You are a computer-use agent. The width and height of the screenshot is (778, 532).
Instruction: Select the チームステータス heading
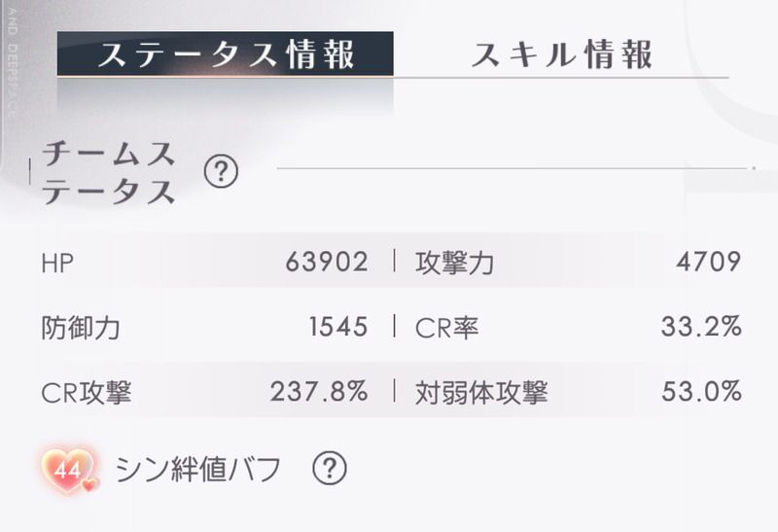(108, 172)
